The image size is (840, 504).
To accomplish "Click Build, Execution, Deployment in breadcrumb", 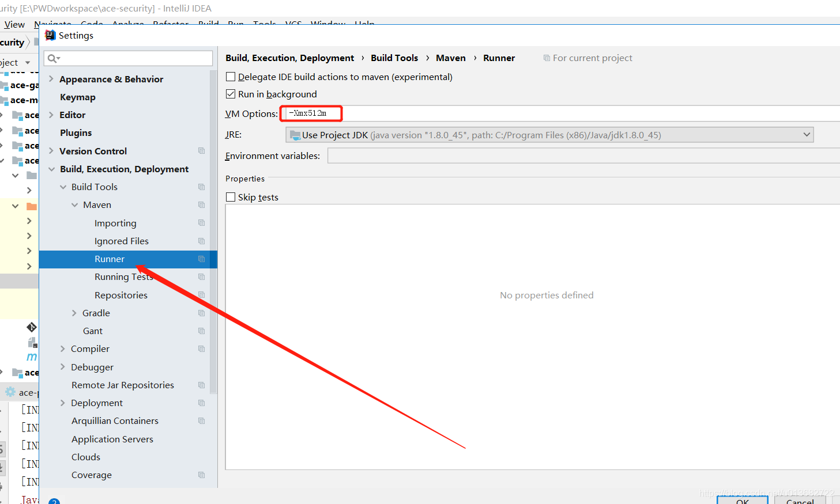I will point(290,58).
